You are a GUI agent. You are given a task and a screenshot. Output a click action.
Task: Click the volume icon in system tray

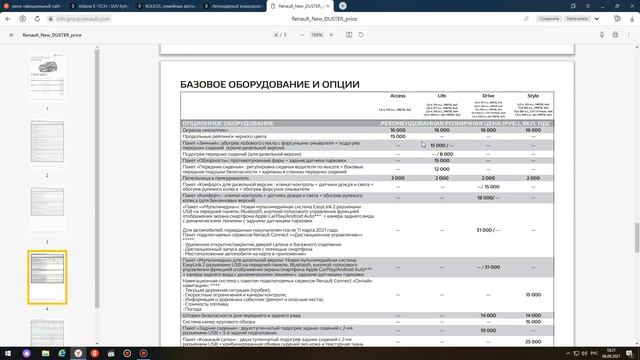pos(584,353)
